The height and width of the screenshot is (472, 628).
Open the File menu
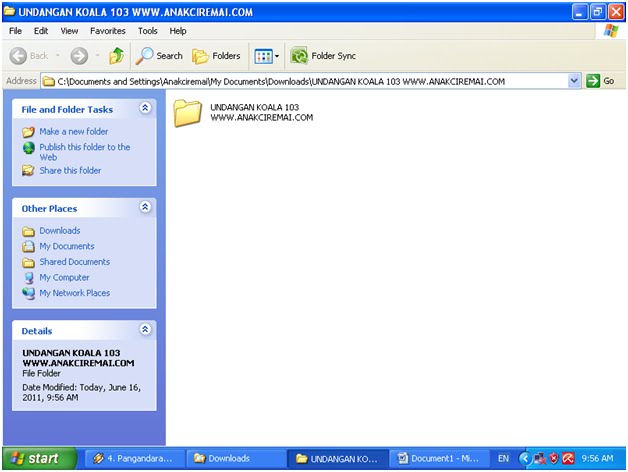click(x=15, y=31)
